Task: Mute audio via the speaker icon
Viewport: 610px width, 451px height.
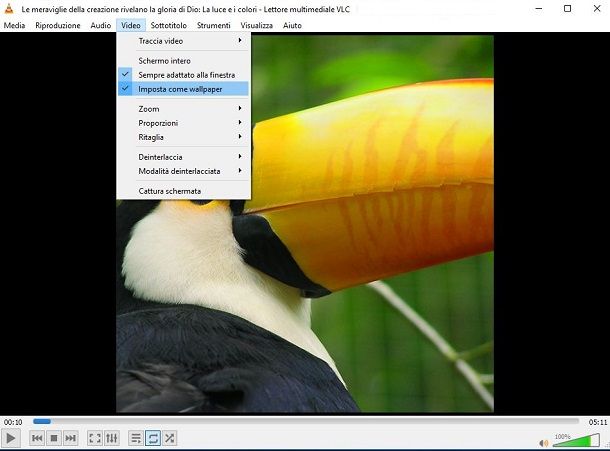Action: (544, 441)
